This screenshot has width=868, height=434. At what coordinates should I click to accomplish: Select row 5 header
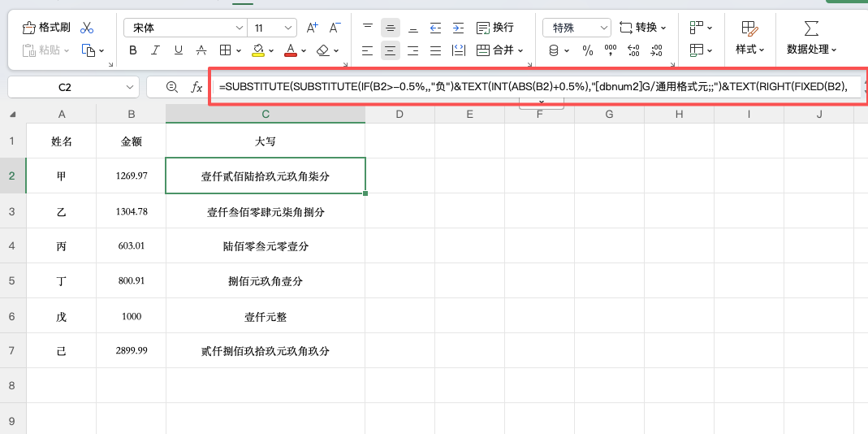(13, 280)
